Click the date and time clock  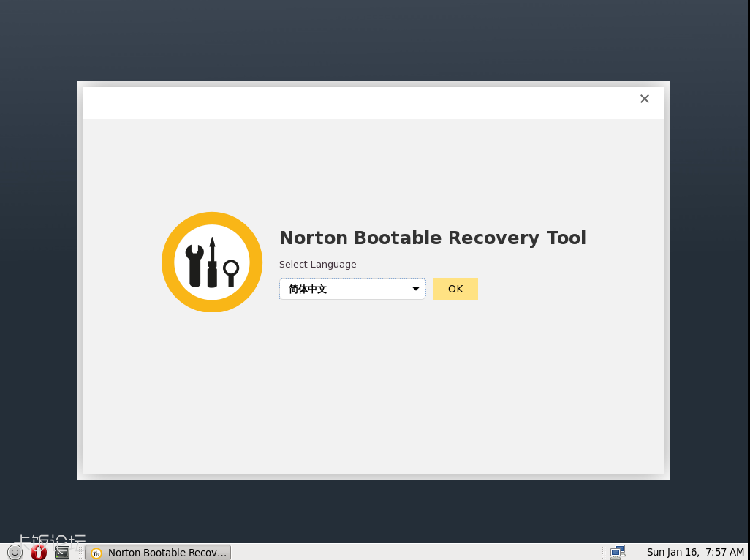point(694,552)
